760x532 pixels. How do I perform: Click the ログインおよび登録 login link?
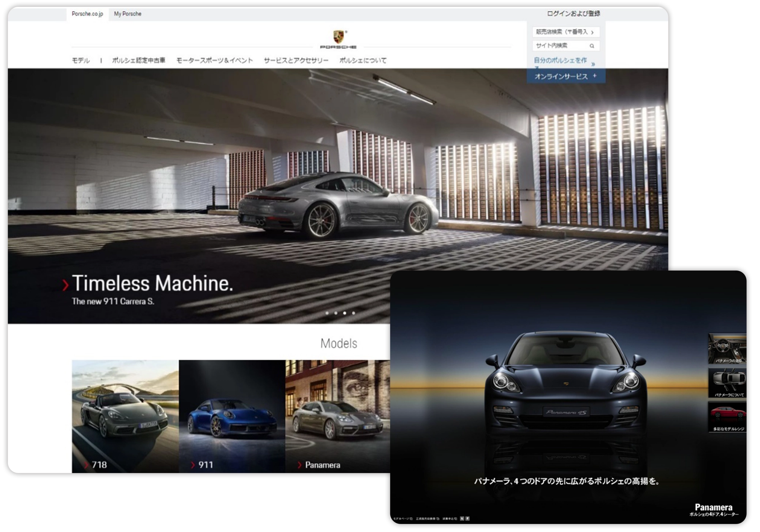click(573, 14)
